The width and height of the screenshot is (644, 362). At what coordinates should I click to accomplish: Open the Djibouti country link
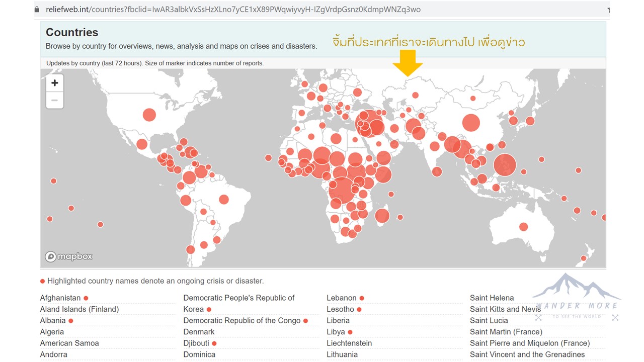click(196, 343)
